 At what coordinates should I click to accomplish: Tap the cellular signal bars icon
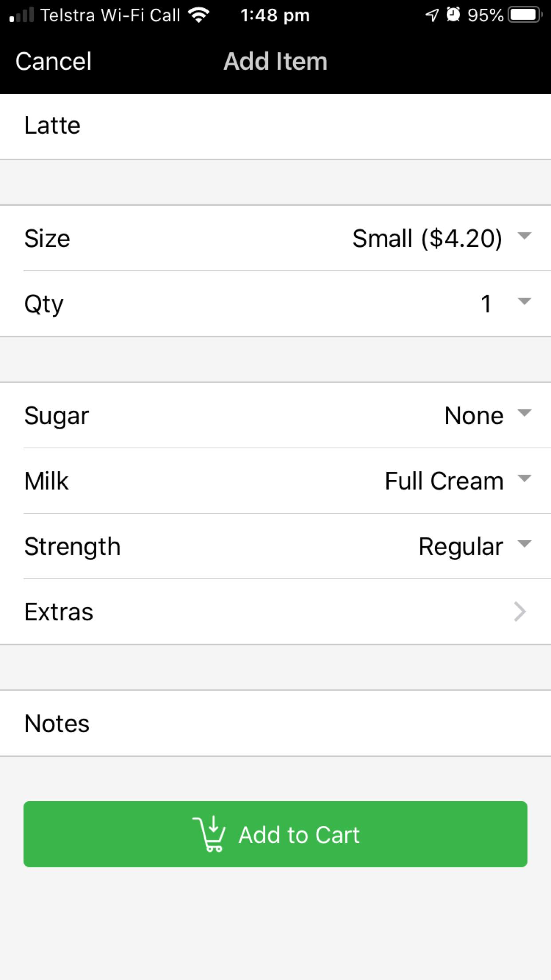click(22, 15)
